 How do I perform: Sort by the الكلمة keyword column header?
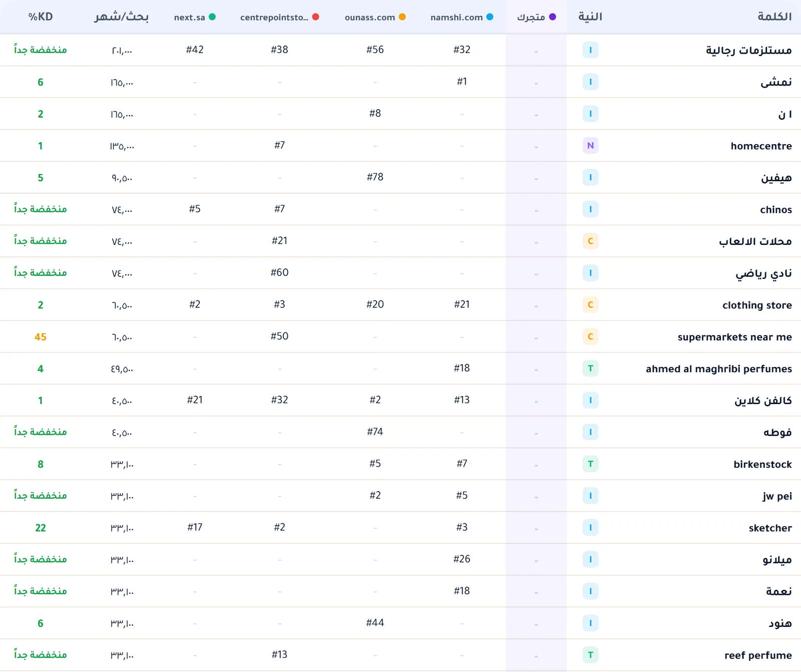click(774, 17)
